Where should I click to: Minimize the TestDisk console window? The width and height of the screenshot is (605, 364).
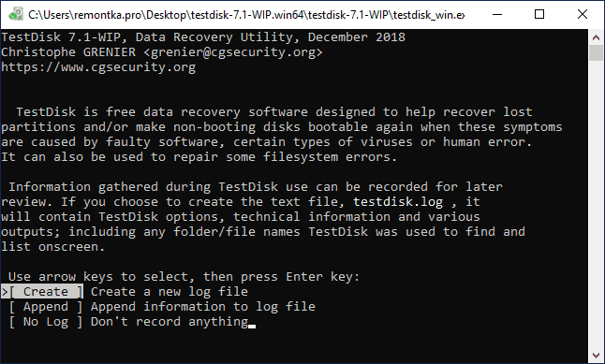coord(497,15)
